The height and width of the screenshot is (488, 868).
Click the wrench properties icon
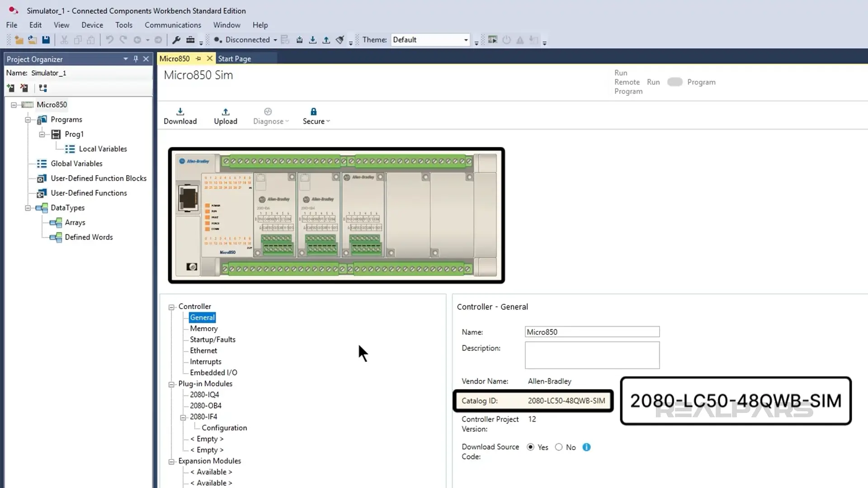click(176, 40)
